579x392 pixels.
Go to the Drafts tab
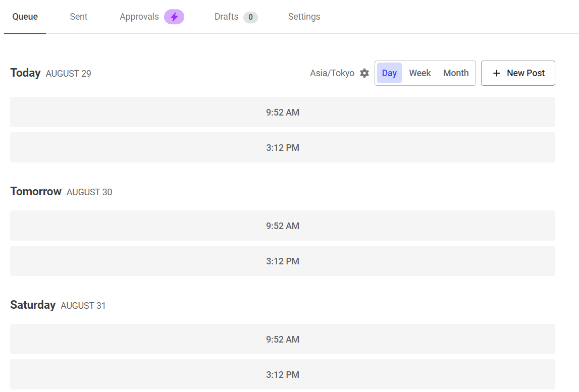click(x=226, y=17)
